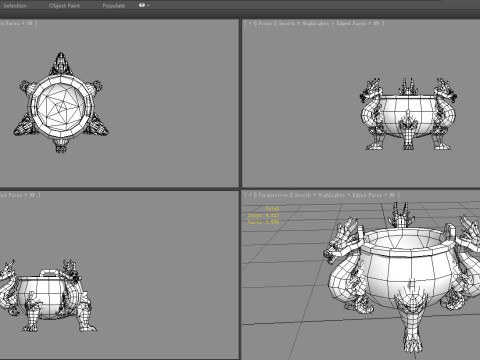Image resolution: width=480 pixels, height=360 pixels.
Task: Click the [+] menu in Perspective viewport
Action: (x=250, y=195)
